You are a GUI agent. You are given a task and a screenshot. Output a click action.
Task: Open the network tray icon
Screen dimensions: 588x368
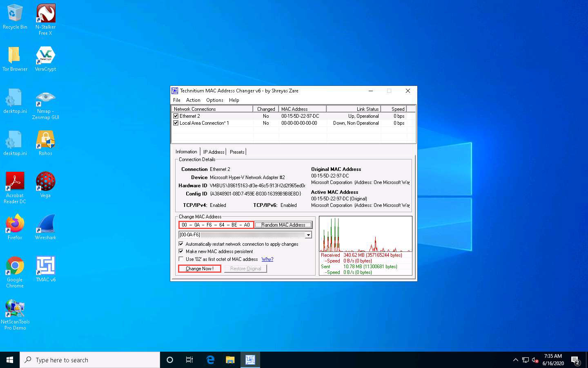pyautogui.click(x=526, y=360)
